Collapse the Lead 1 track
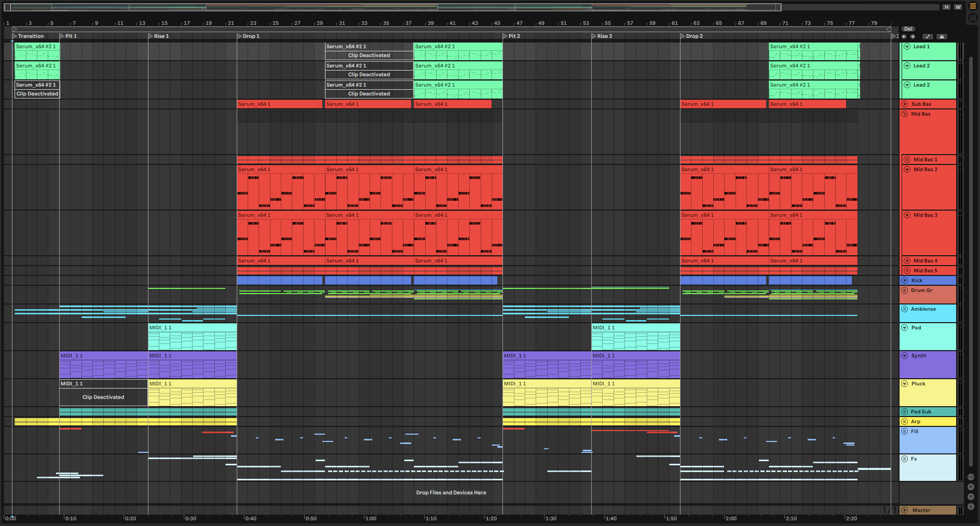The width and height of the screenshot is (980, 526). click(x=907, y=47)
